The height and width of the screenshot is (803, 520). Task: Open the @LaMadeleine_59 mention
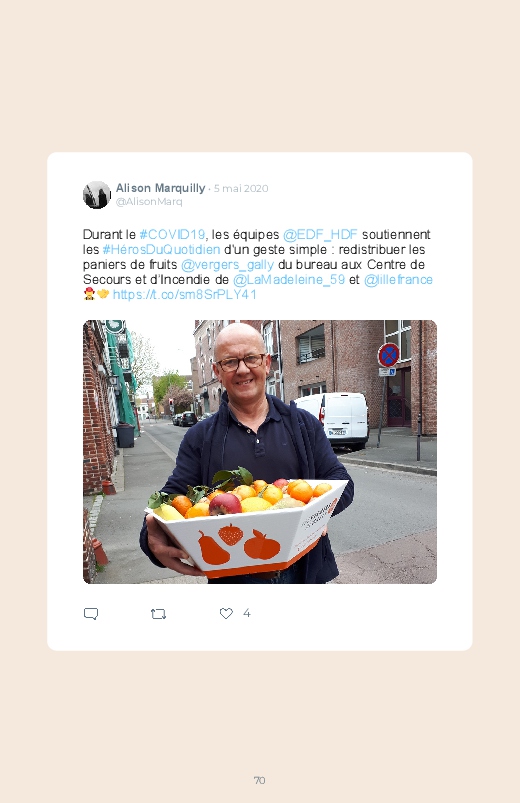click(x=289, y=280)
